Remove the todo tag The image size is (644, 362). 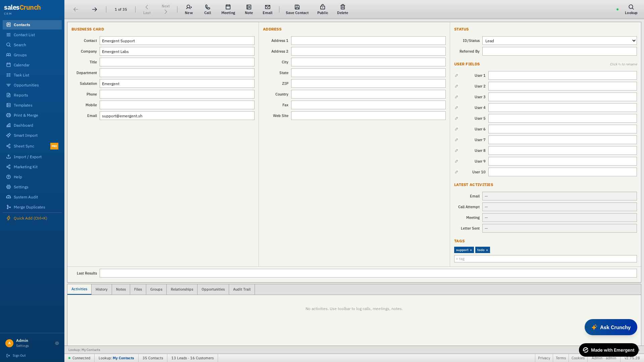pyautogui.click(x=487, y=250)
